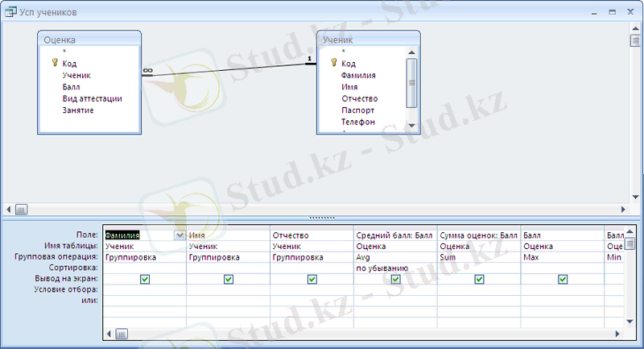Click the Имя field cell in grid

click(228, 235)
